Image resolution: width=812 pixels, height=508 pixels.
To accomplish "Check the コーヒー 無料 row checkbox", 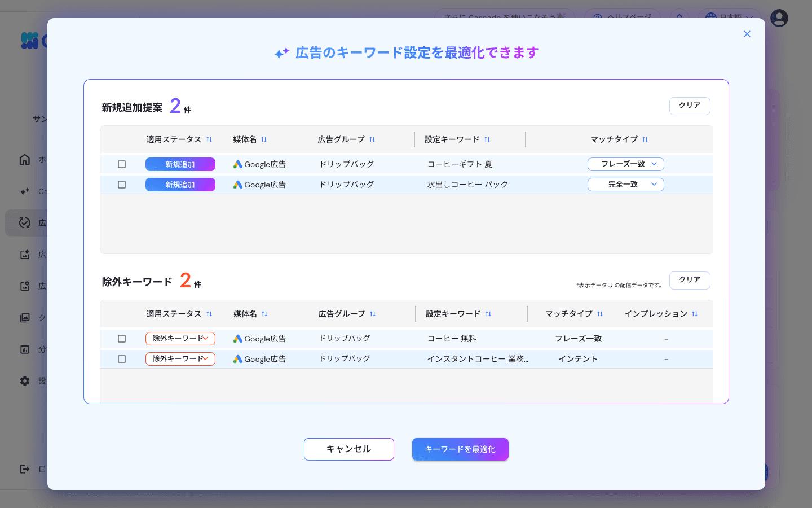I will click(122, 339).
